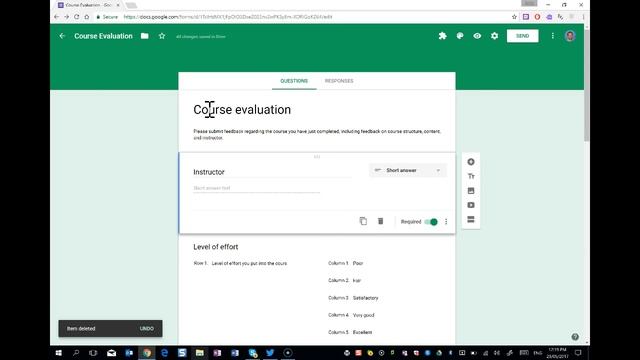Viewport: 640px width, 360px height.
Task: Duplicate the Instructor question
Action: tap(363, 221)
